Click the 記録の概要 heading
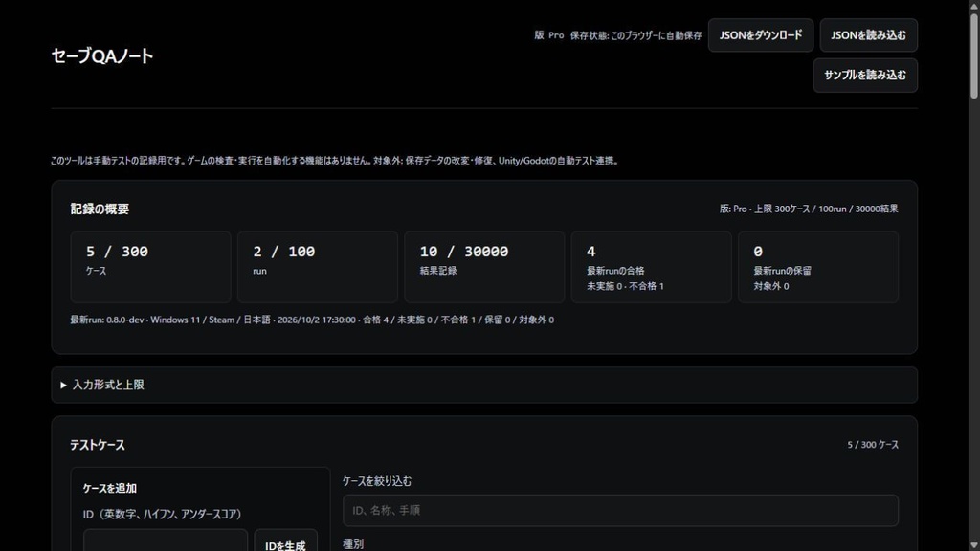Image resolution: width=980 pixels, height=551 pixels. [x=100, y=209]
